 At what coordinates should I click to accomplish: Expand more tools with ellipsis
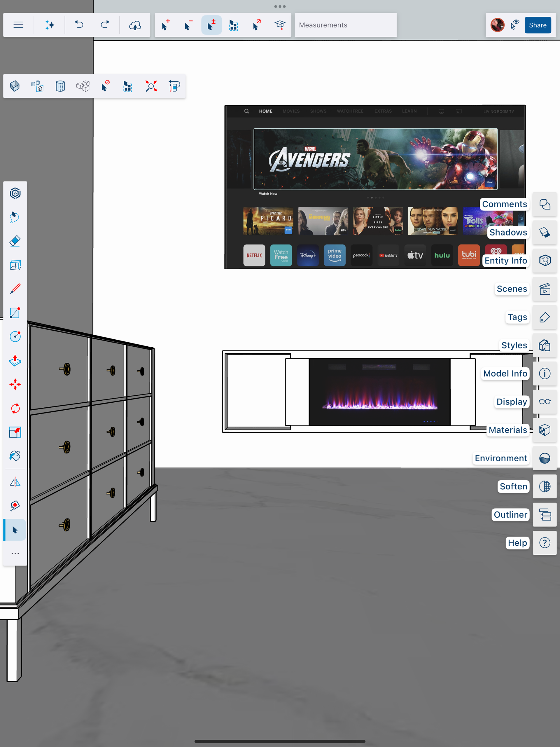click(x=15, y=554)
